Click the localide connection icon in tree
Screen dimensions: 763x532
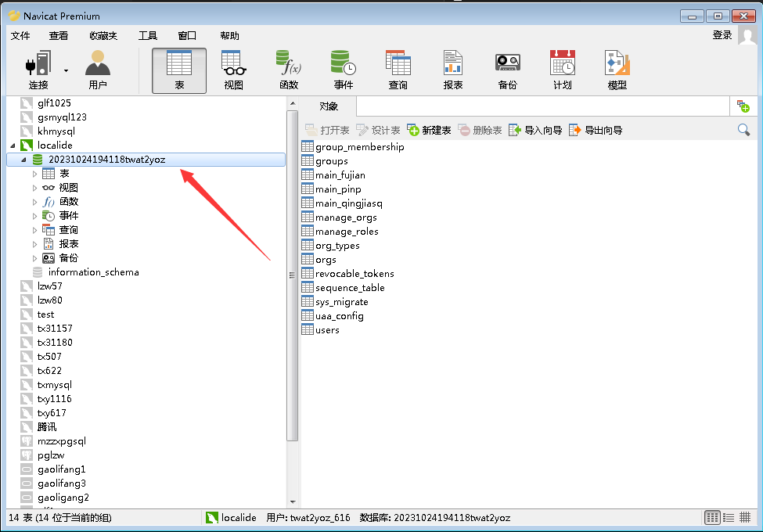27,145
